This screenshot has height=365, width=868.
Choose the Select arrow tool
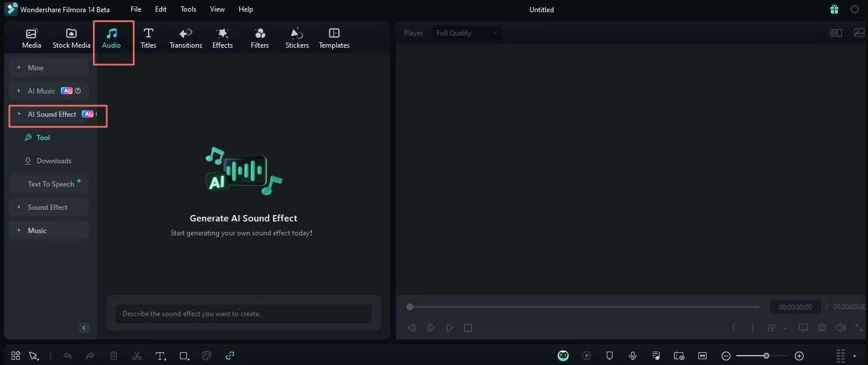point(34,355)
